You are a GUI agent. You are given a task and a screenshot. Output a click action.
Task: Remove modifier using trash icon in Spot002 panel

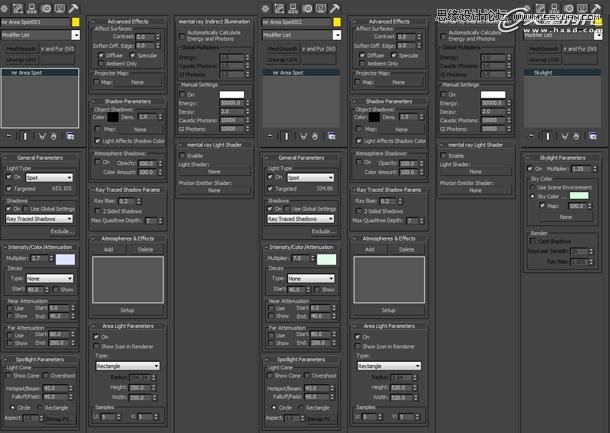point(315,136)
